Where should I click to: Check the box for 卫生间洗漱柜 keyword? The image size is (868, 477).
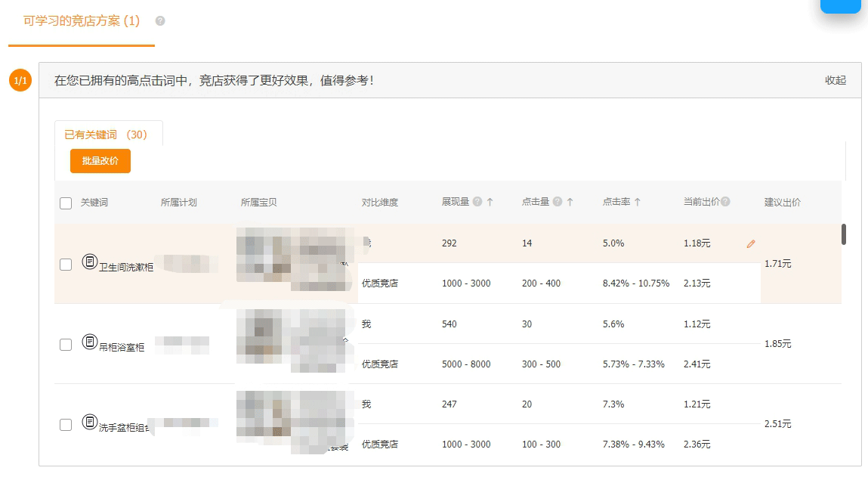click(x=66, y=265)
